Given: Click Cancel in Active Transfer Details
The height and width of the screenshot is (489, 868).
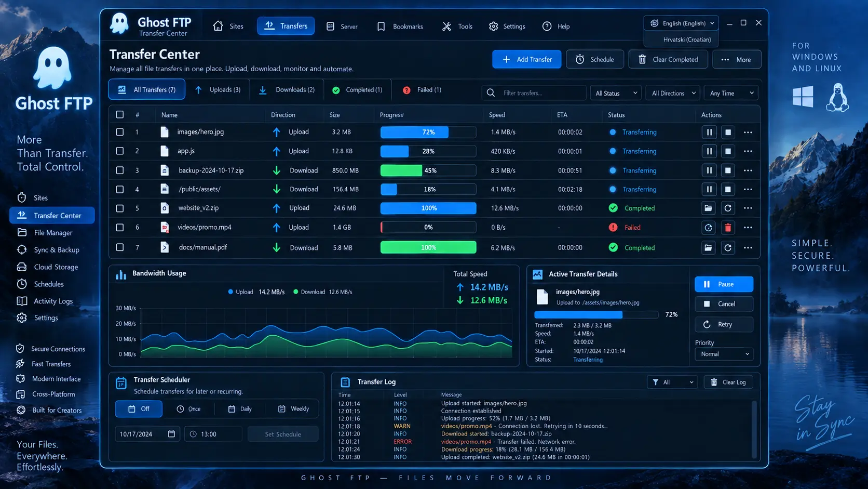Looking at the screenshot, I should pyautogui.click(x=724, y=304).
